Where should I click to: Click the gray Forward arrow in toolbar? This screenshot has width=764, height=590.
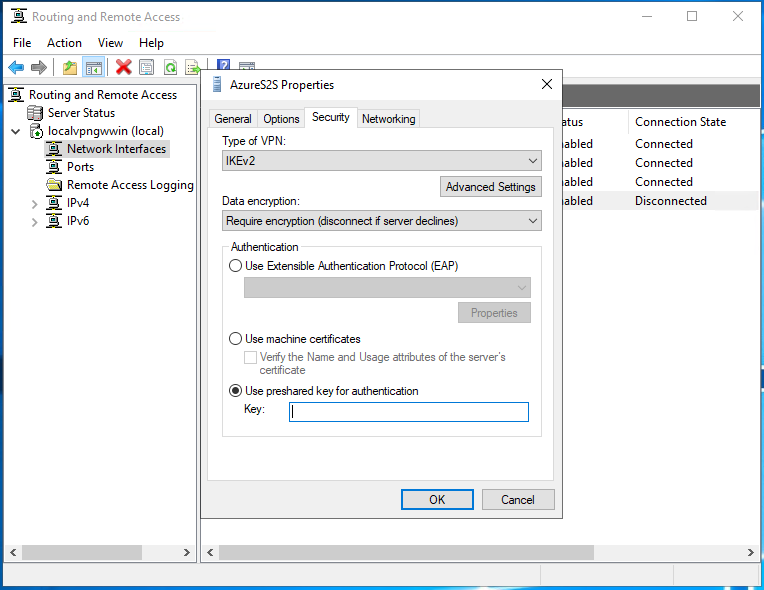38,67
